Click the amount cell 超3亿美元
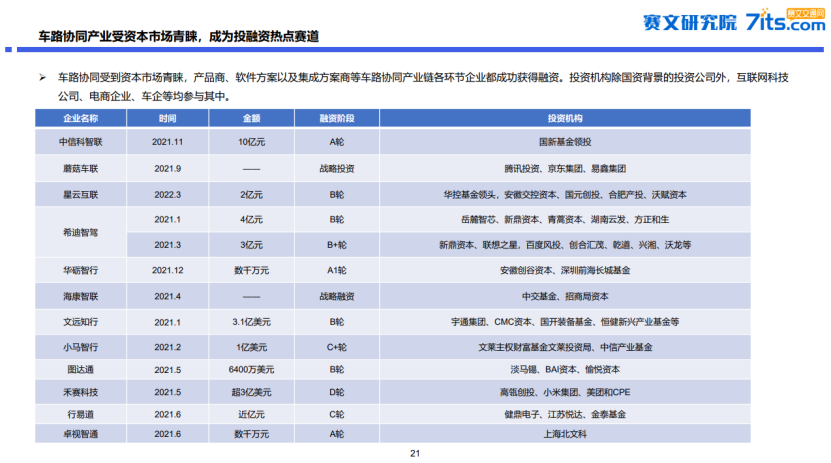Screen dimensions: 831x463 click(x=251, y=392)
